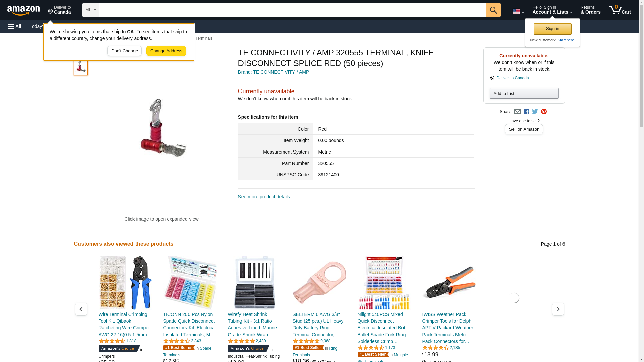This screenshot has width=644, height=362.
Task: Focus the Amazon search input field
Action: coord(292,10)
